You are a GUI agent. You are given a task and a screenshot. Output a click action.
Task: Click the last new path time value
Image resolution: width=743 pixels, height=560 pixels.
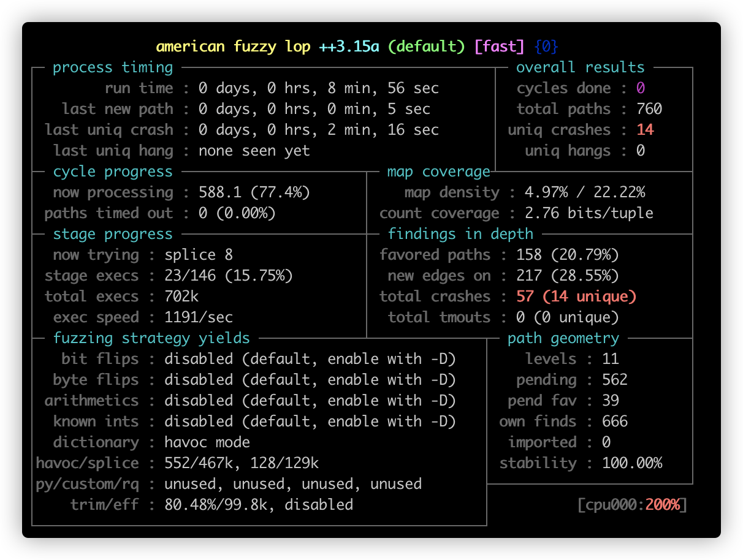315,109
